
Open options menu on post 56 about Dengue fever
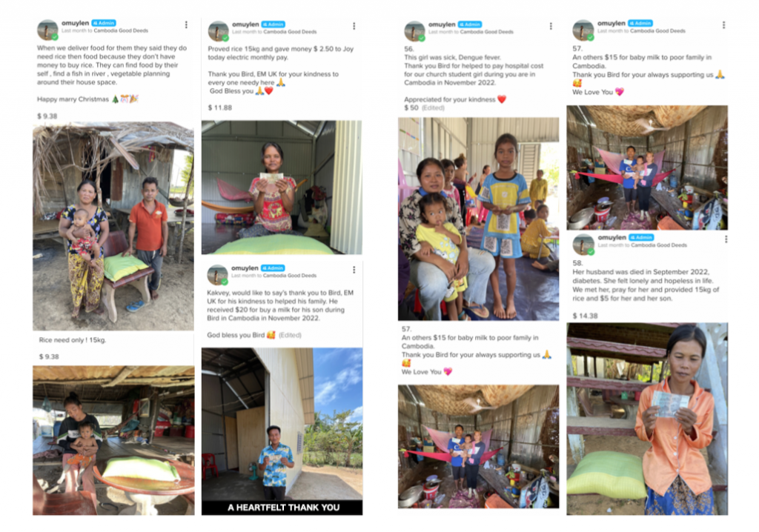pyautogui.click(x=551, y=26)
